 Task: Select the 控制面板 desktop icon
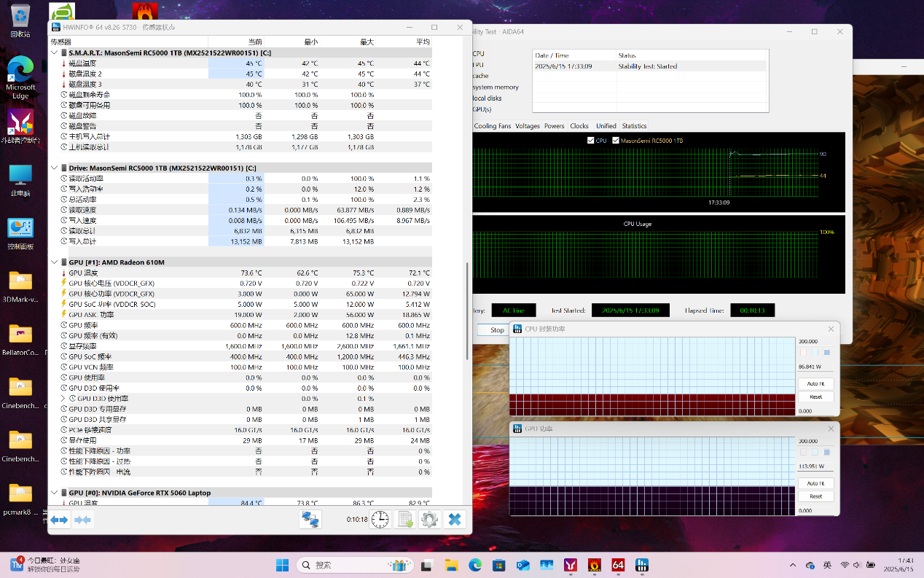[x=20, y=233]
